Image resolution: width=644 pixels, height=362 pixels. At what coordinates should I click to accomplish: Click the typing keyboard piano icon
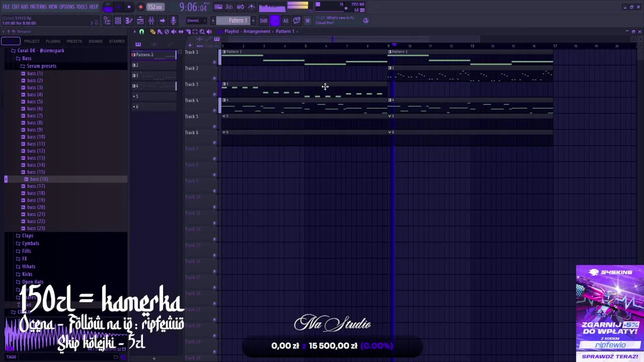click(218, 7)
